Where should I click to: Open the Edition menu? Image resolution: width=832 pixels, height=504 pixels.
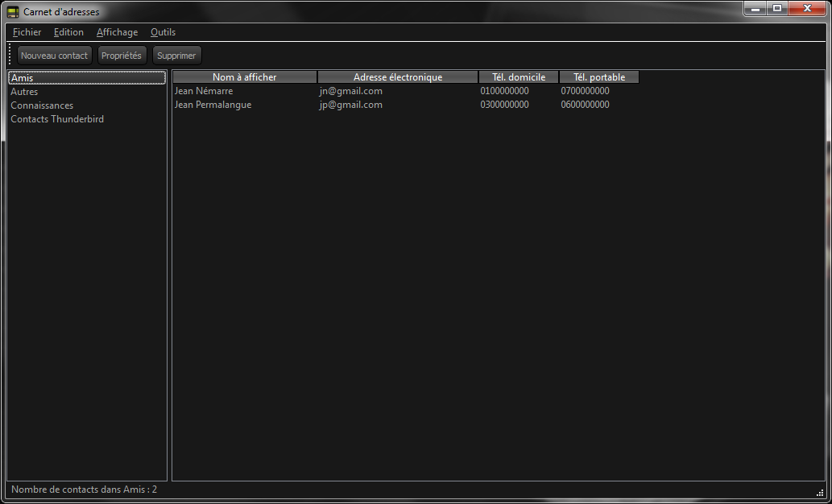click(68, 32)
